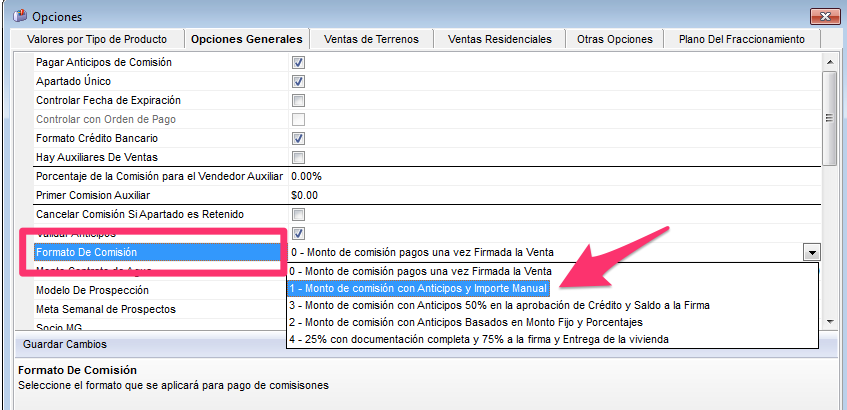Image resolution: width=847 pixels, height=410 pixels.
Task: Uncheck Pagar Anticipos de Comisión checkbox
Action: [298, 62]
